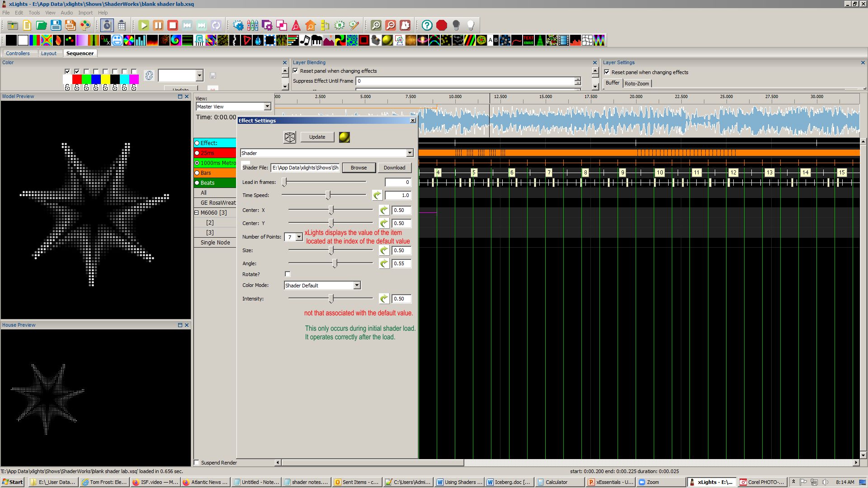Image resolution: width=868 pixels, height=488 pixels.
Task: Open the Tools menu
Action: coord(34,13)
